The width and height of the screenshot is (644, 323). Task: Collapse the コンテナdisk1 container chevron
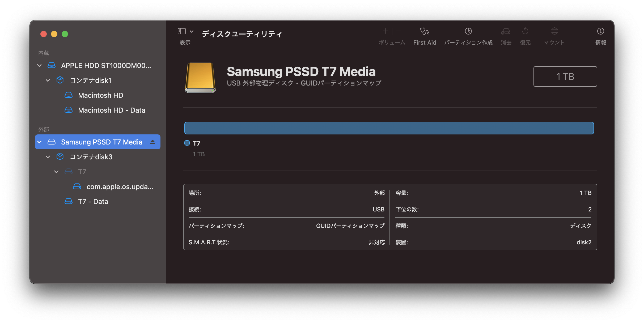[48, 80]
